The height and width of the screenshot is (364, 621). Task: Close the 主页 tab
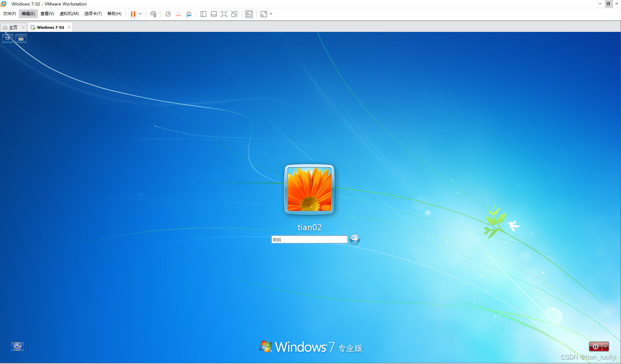tap(23, 27)
